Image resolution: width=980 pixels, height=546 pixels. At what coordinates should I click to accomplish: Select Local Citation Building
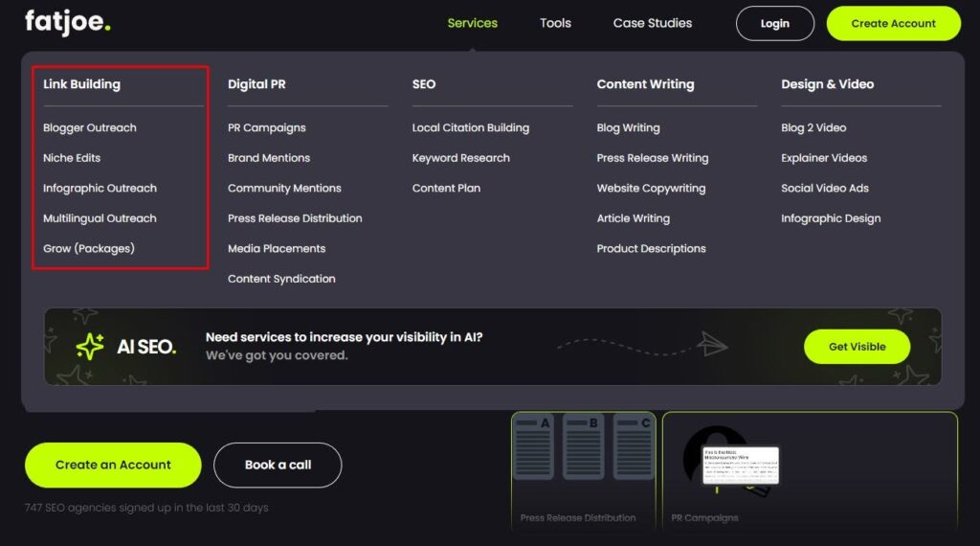point(471,127)
